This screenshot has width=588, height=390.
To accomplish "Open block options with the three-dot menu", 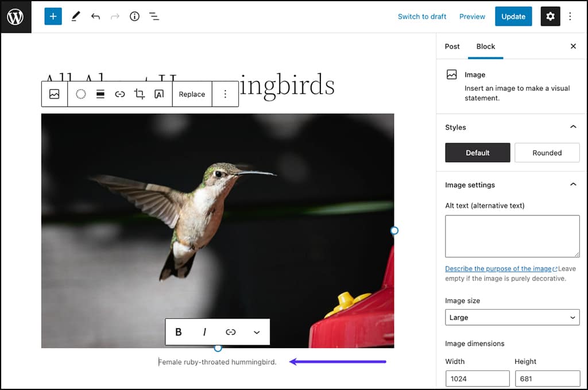I will pyautogui.click(x=225, y=94).
